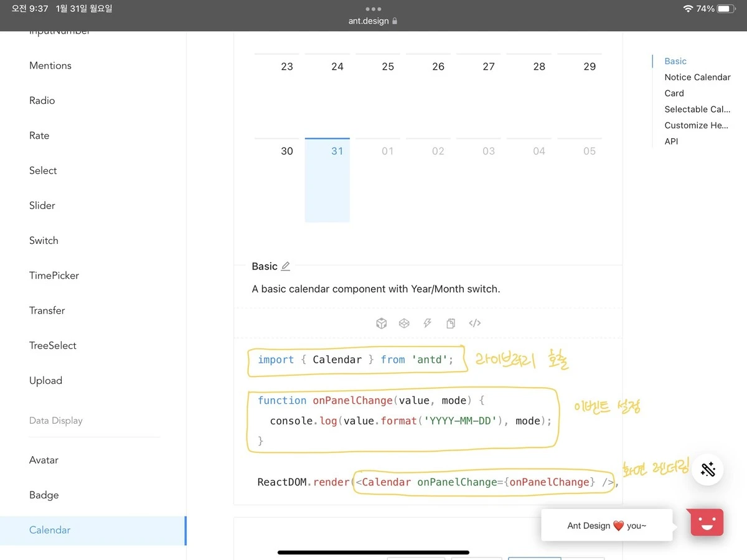Open the Upload component page
Screen dimensions: 747x560
pos(45,380)
